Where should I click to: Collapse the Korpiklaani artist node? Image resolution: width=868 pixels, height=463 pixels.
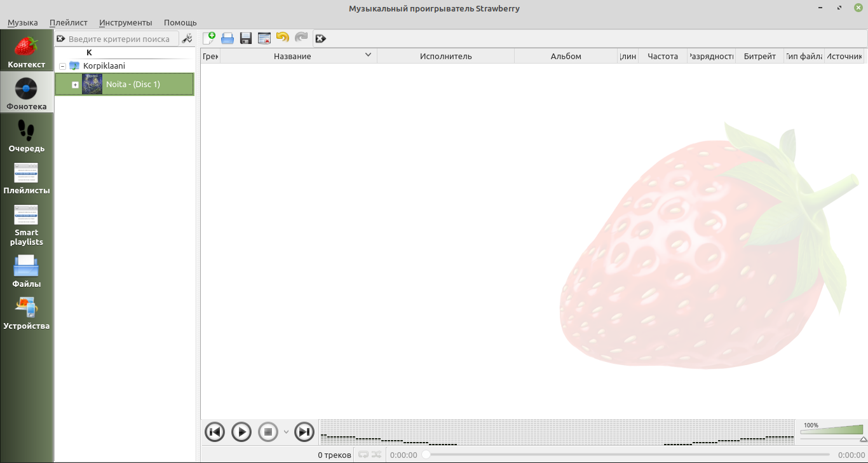(62, 66)
